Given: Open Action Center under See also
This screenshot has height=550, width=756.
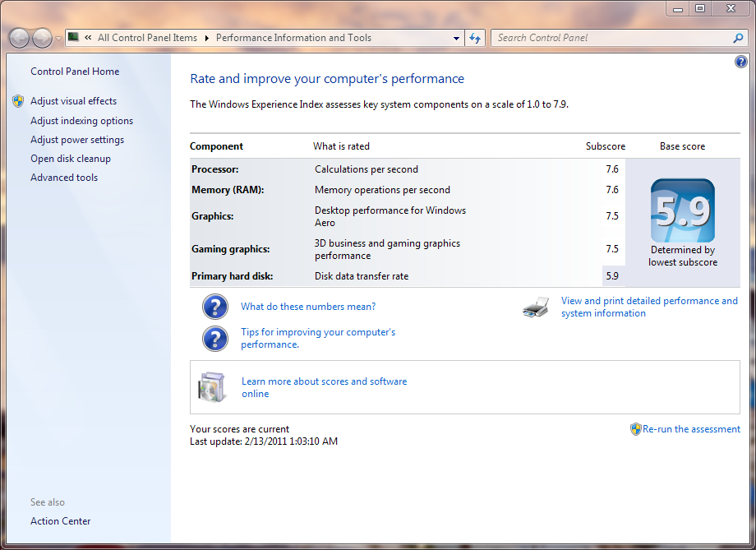Looking at the screenshot, I should 61,521.
